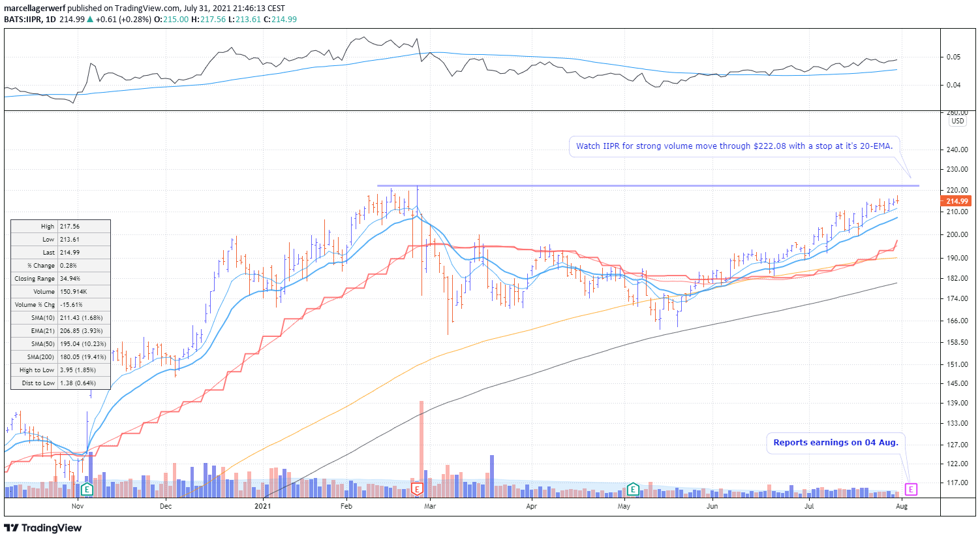Click the 127.00 price axis label
Image resolution: width=980 pixels, height=540 pixels.
click(957, 445)
